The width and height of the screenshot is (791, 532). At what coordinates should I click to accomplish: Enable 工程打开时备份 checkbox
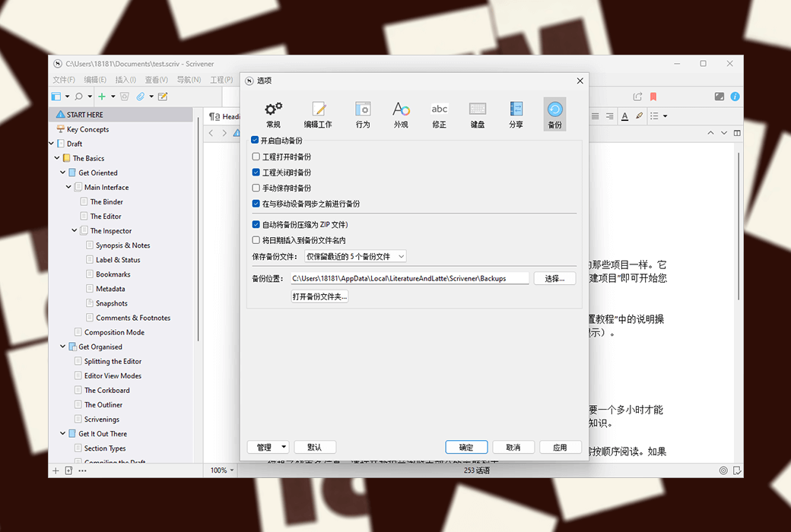pos(256,157)
